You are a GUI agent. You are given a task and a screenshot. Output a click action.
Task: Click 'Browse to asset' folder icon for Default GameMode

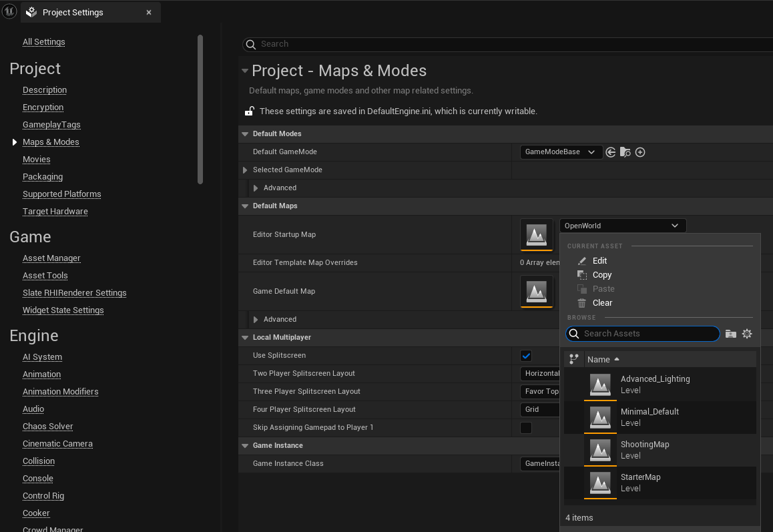point(625,152)
